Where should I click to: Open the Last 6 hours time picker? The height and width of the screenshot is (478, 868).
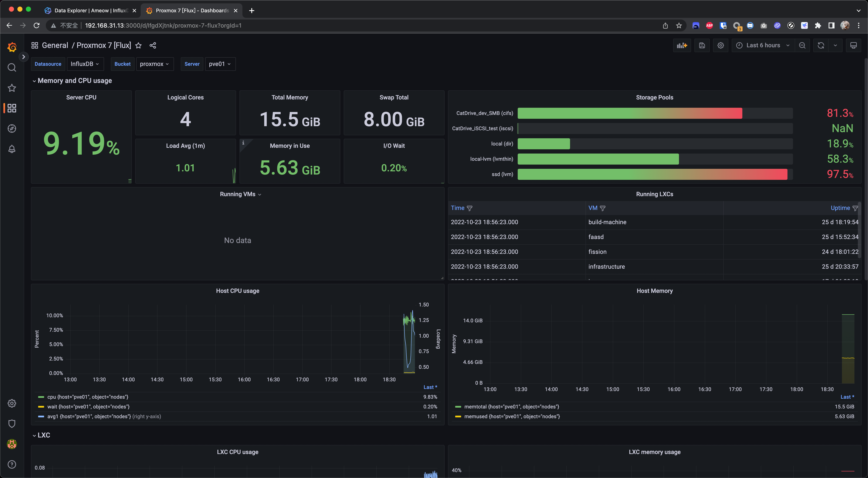pos(763,46)
